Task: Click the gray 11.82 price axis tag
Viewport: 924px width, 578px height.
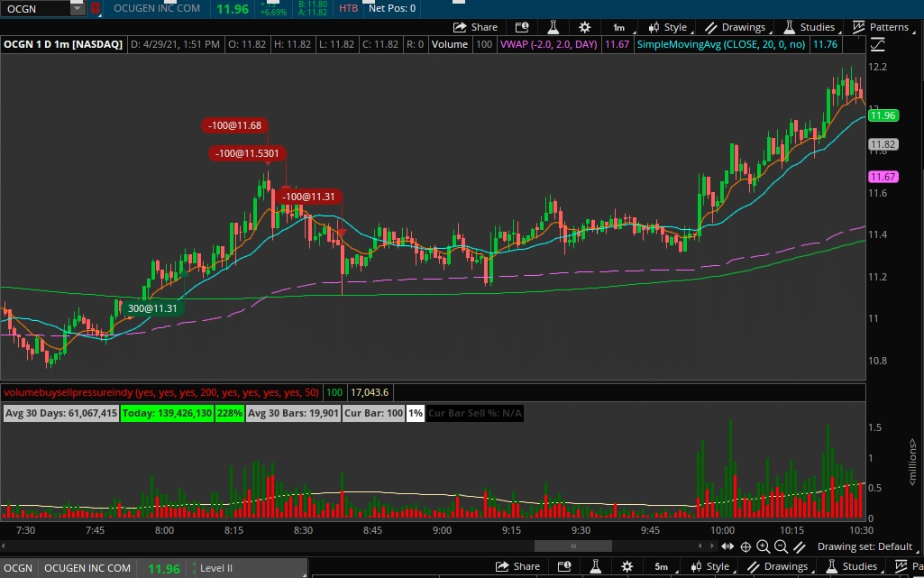Action: (883, 144)
